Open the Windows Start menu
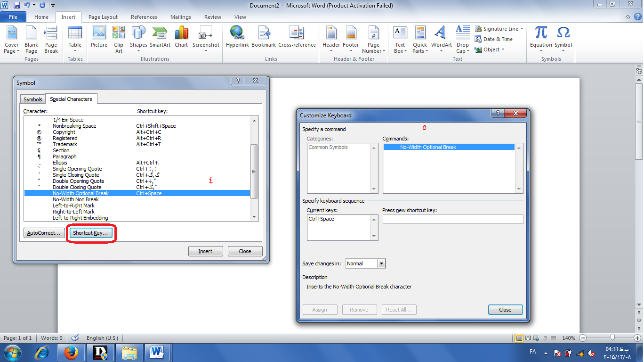This screenshot has width=644, height=362. coord(12,353)
